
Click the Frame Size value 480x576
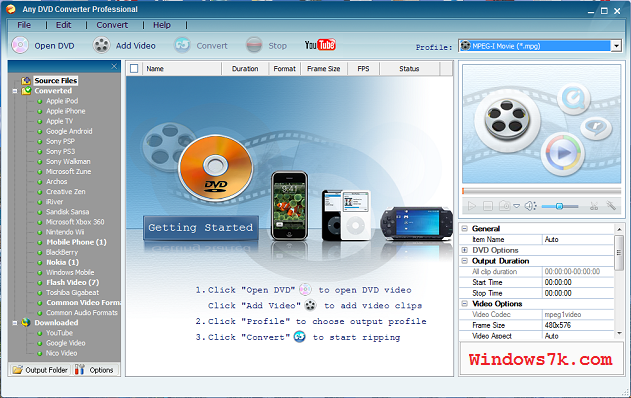point(578,325)
